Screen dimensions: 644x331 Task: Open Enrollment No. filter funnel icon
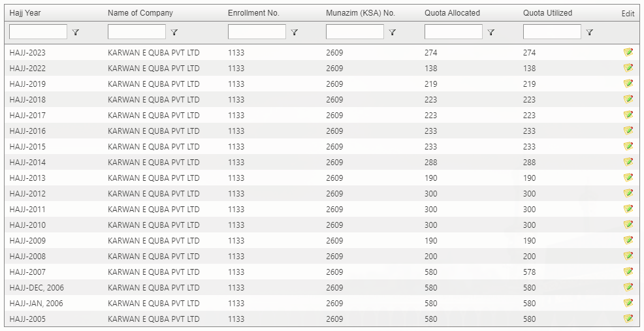295,32
